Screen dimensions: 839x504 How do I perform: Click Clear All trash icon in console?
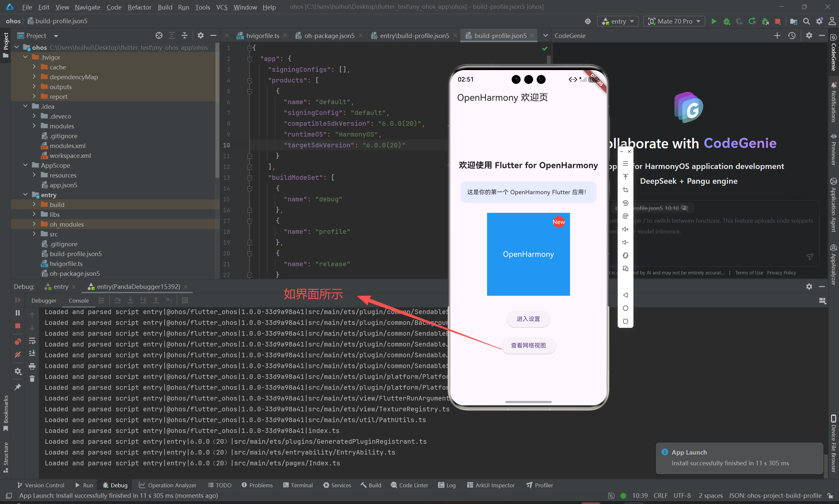click(x=32, y=379)
